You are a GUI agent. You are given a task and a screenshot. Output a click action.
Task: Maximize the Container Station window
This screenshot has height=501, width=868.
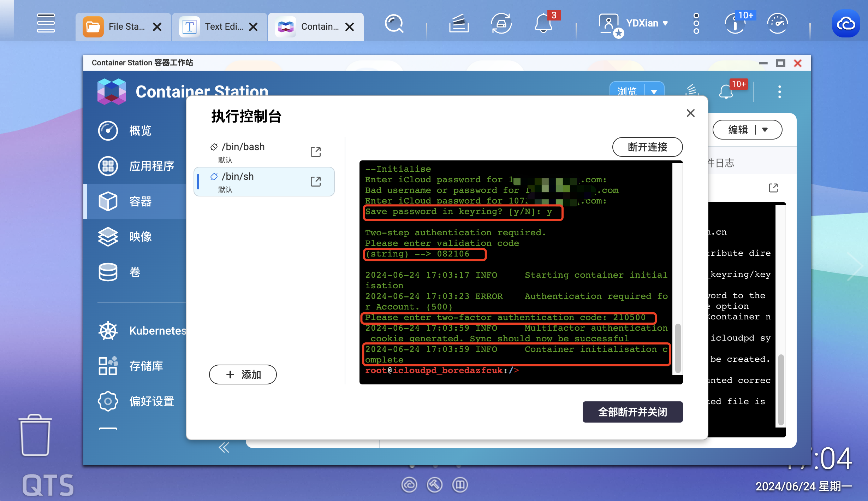tap(781, 63)
